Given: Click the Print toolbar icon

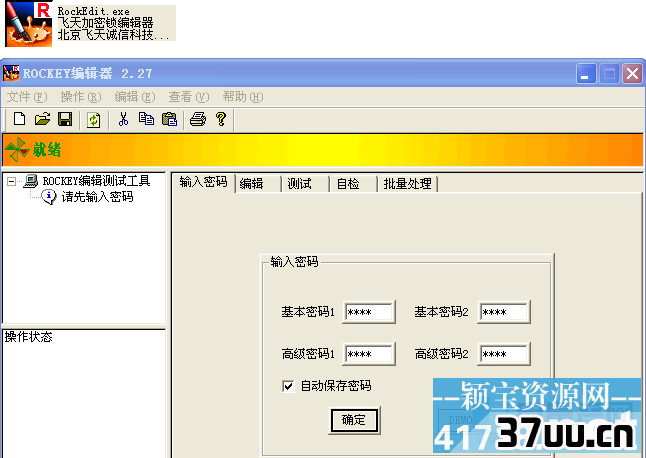Looking at the screenshot, I should [198, 119].
